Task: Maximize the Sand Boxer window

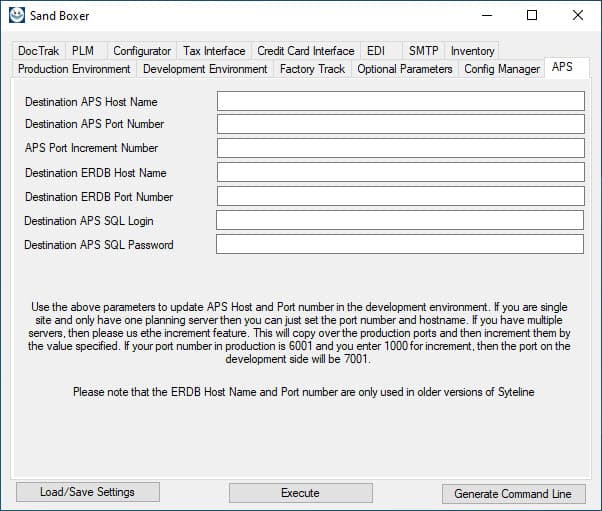Action: point(532,15)
